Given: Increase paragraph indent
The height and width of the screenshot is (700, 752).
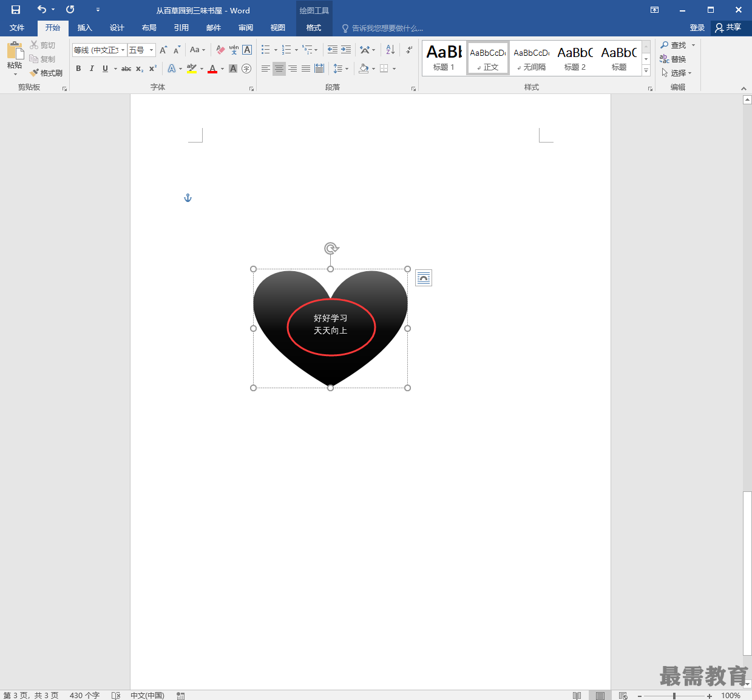Looking at the screenshot, I should (x=346, y=50).
